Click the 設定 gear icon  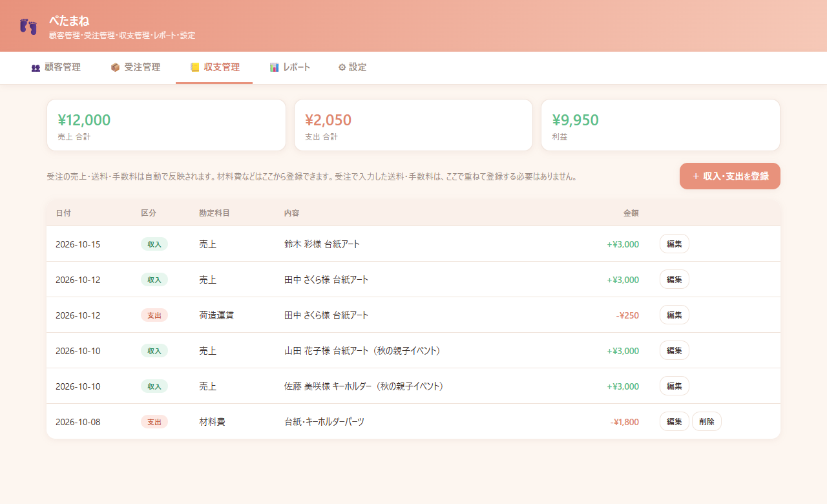click(342, 67)
